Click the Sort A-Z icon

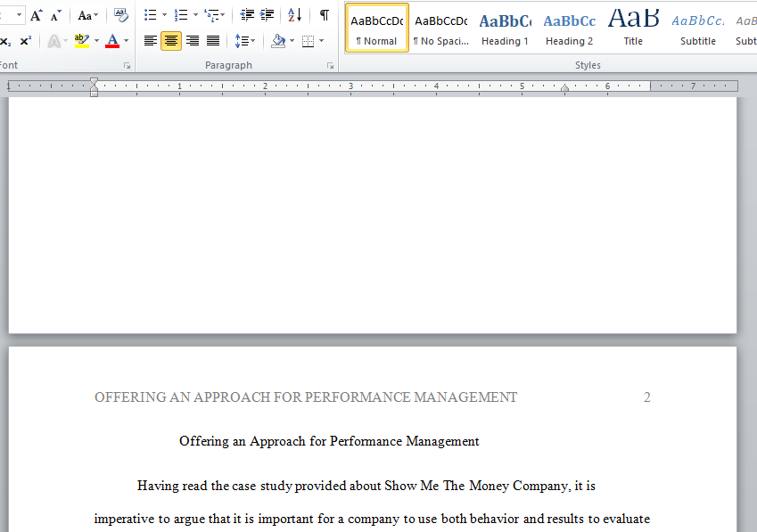(x=294, y=15)
